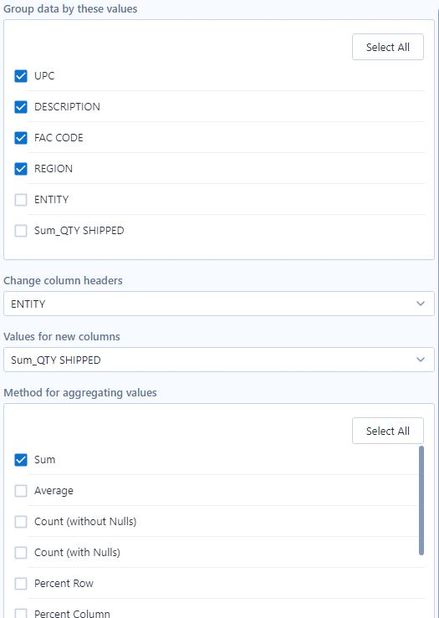Uncheck the REGION grouping checkbox
Screen dimensions: 439x618
(21, 169)
